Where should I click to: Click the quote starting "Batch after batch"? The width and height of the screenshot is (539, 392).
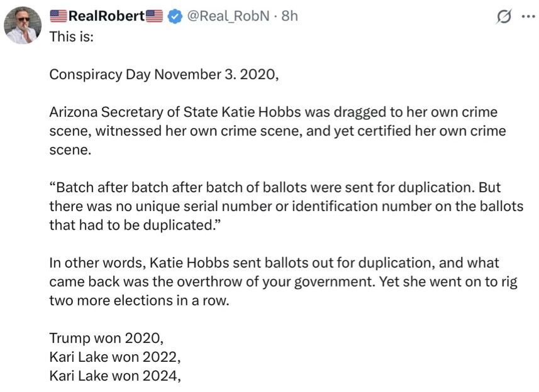tap(275, 187)
